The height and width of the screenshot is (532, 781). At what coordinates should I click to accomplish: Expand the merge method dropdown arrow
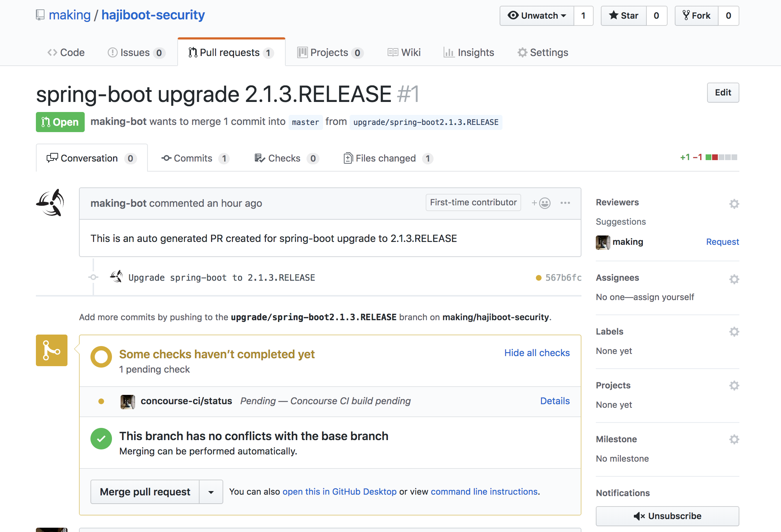coord(211,492)
